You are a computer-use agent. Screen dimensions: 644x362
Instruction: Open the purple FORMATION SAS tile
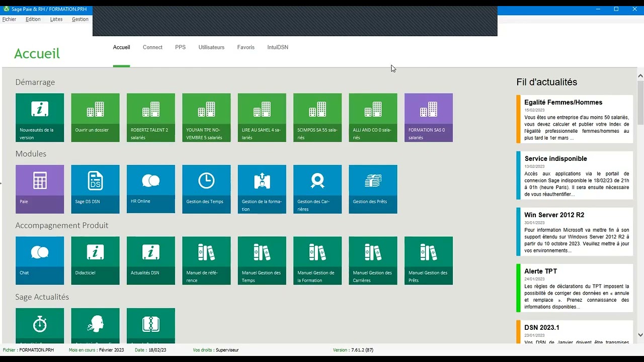pyautogui.click(x=429, y=118)
